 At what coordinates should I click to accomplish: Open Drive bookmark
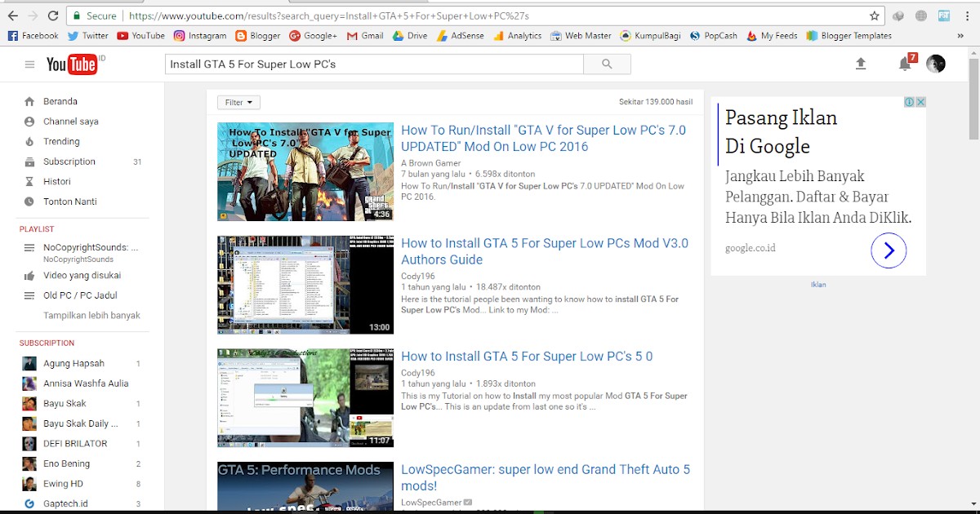(x=410, y=36)
